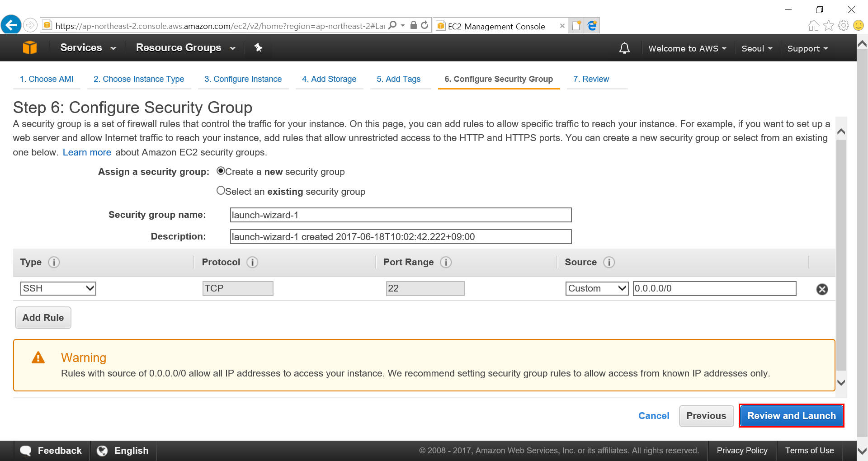Open the Services dropdown menu
Viewport: 868px width, 461px height.
[x=88, y=48]
